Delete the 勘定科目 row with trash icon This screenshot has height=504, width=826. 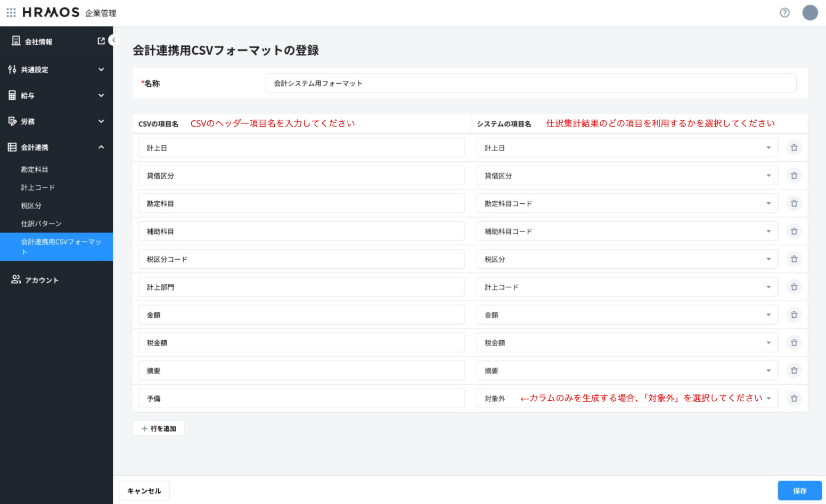click(x=794, y=203)
